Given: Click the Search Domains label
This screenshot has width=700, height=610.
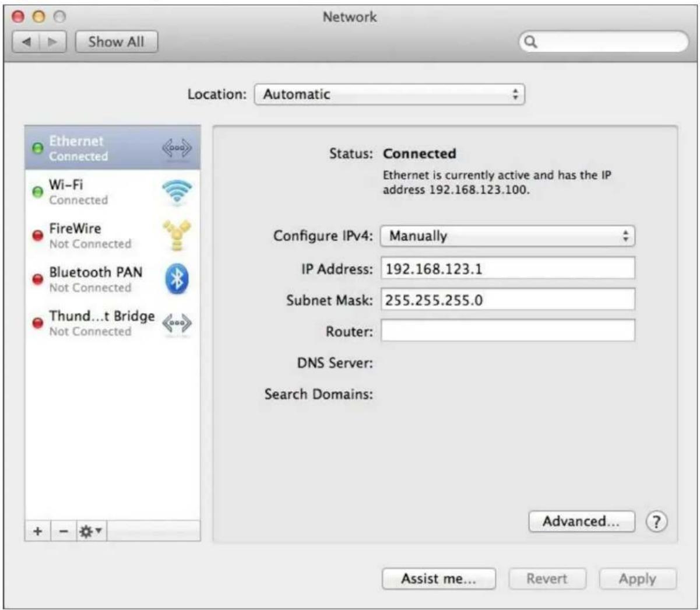Looking at the screenshot, I should tap(319, 394).
